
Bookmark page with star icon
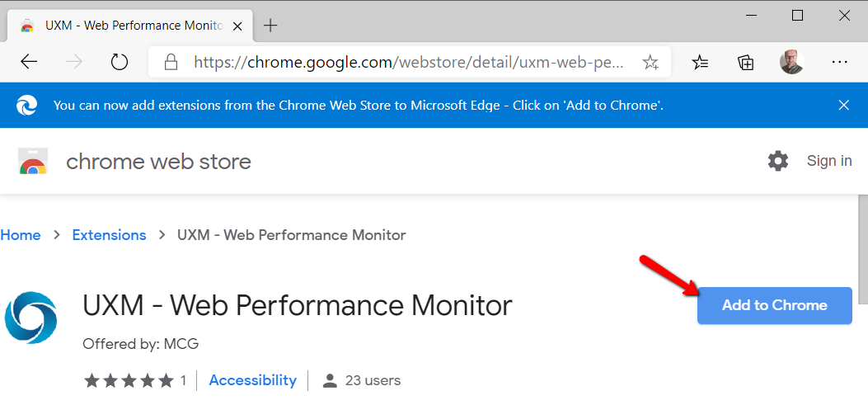650,62
